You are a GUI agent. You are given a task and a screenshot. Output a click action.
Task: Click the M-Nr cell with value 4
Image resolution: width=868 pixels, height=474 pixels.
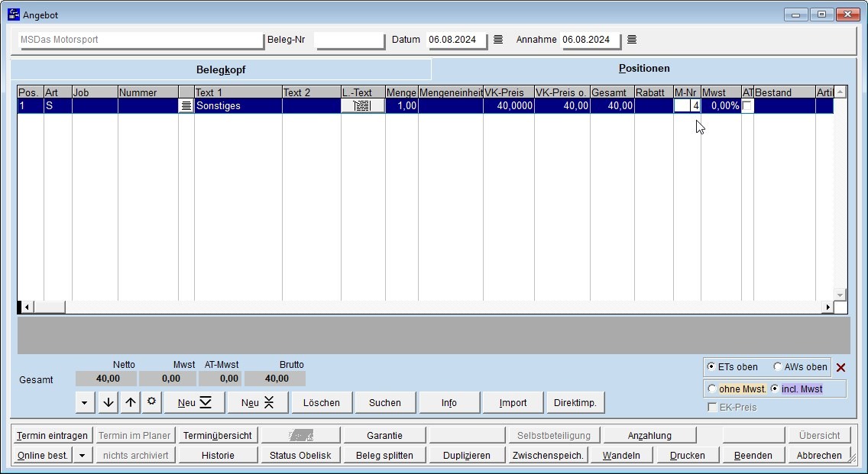coord(687,105)
